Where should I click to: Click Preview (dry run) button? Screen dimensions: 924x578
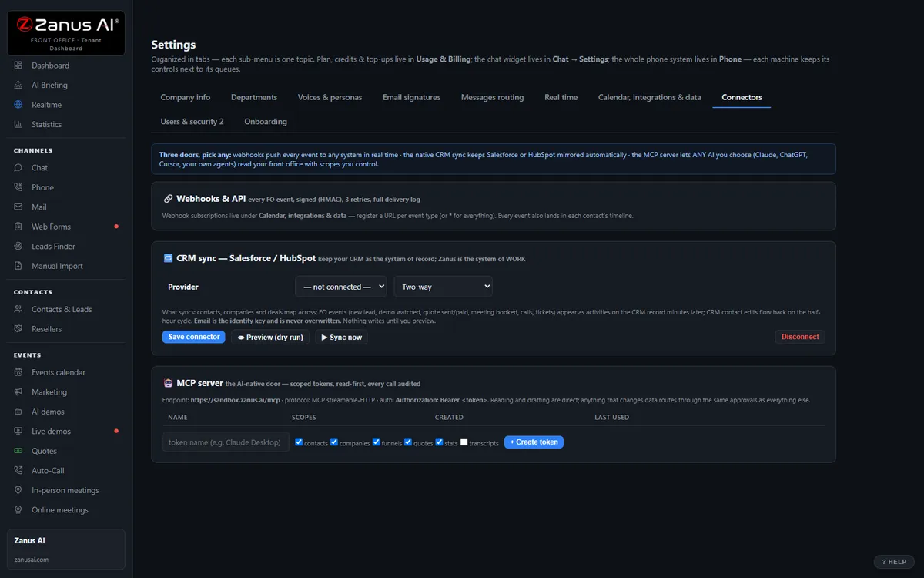(x=270, y=337)
